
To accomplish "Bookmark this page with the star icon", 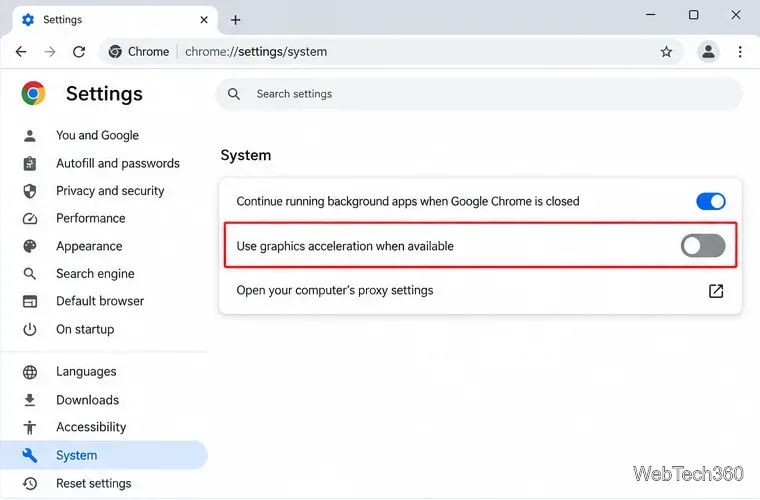I will coord(666,52).
